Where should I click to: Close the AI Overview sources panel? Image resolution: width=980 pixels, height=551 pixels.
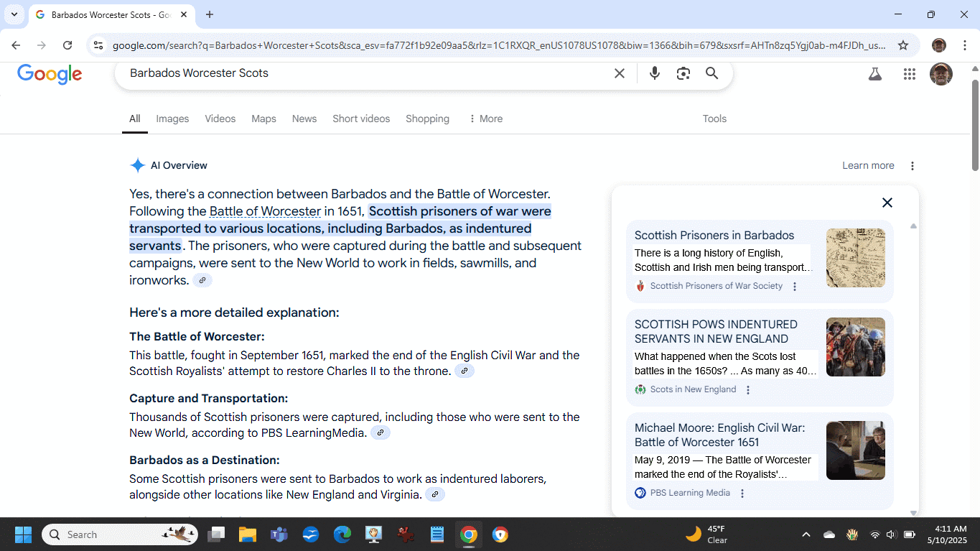[887, 203]
